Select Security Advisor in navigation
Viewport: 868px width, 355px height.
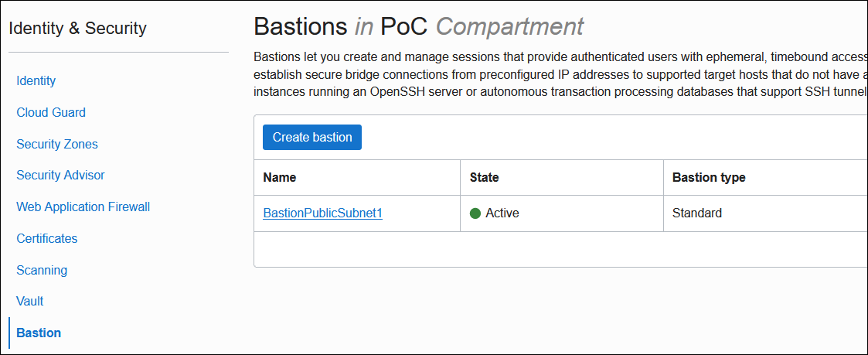click(60, 176)
